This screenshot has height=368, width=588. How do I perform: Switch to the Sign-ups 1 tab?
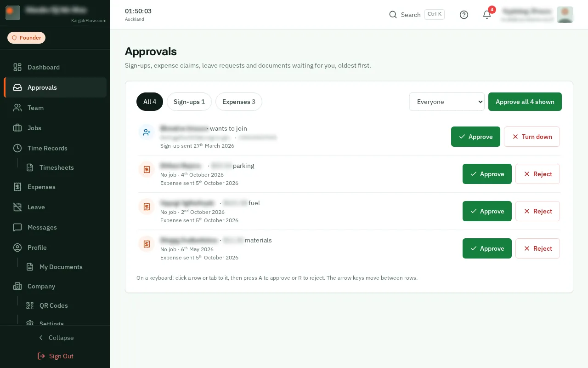pyautogui.click(x=189, y=102)
